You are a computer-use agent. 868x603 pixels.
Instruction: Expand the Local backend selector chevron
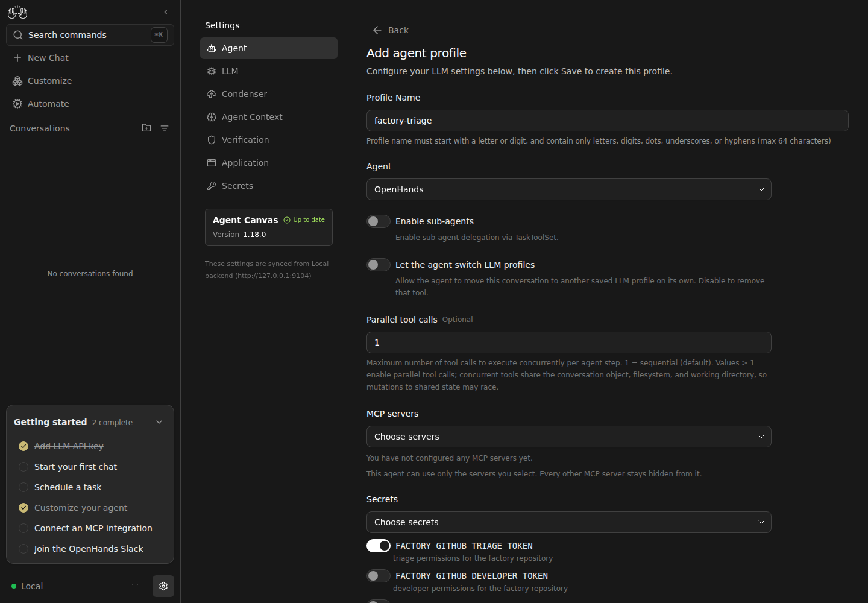click(135, 586)
